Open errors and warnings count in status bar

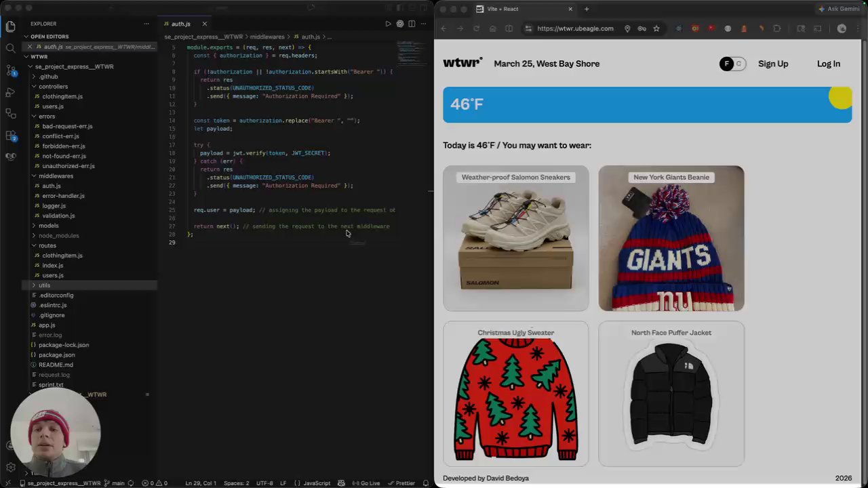155,483
